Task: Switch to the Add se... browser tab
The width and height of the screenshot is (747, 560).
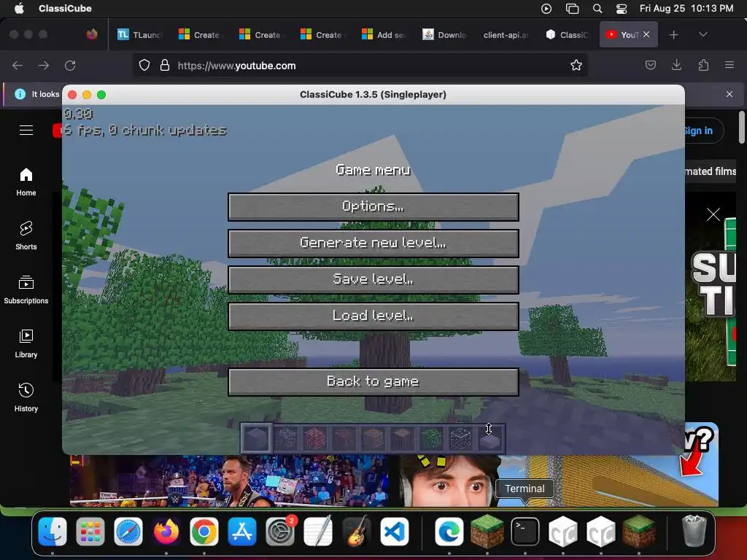Action: [x=384, y=35]
